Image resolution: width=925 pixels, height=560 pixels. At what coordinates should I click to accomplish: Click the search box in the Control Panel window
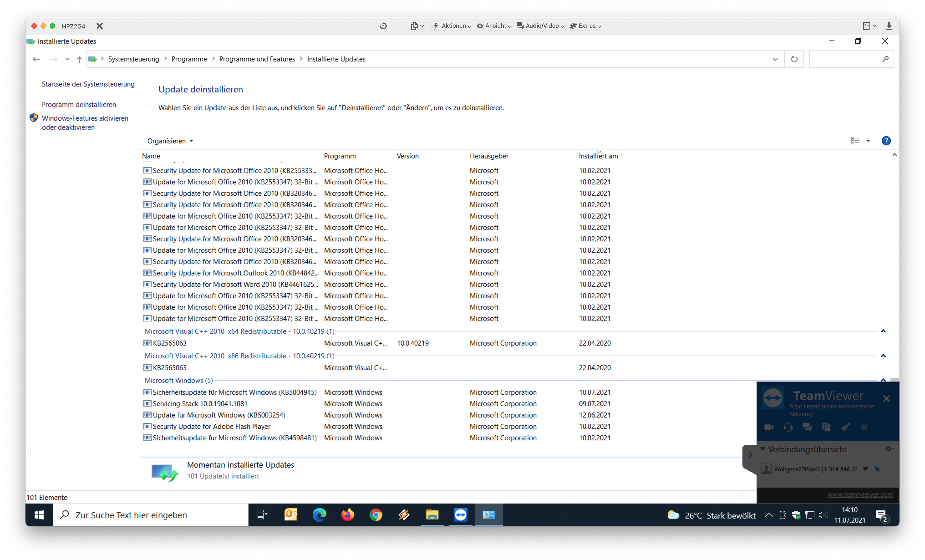click(x=851, y=59)
